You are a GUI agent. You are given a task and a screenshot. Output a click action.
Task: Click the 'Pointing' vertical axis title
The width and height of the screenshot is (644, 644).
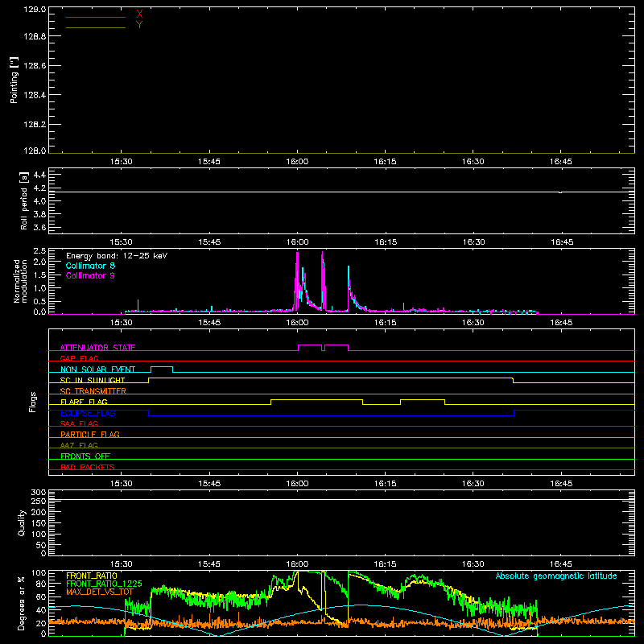click(14, 80)
